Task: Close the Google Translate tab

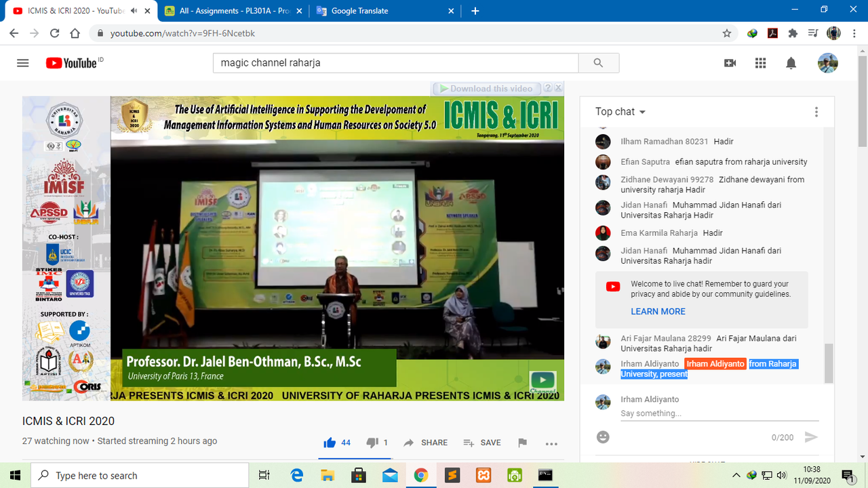Action: (x=452, y=11)
